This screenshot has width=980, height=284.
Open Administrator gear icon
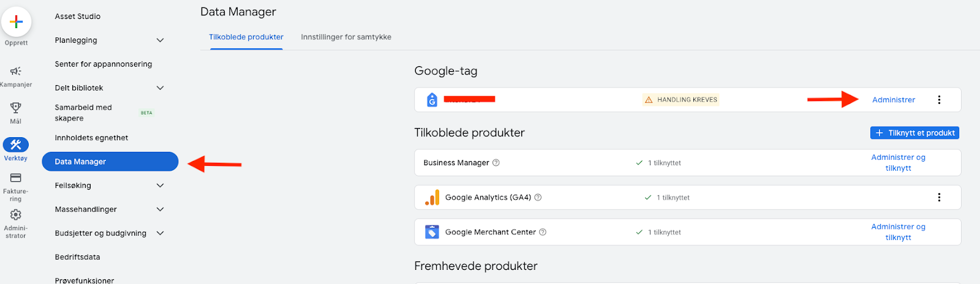[x=16, y=215]
